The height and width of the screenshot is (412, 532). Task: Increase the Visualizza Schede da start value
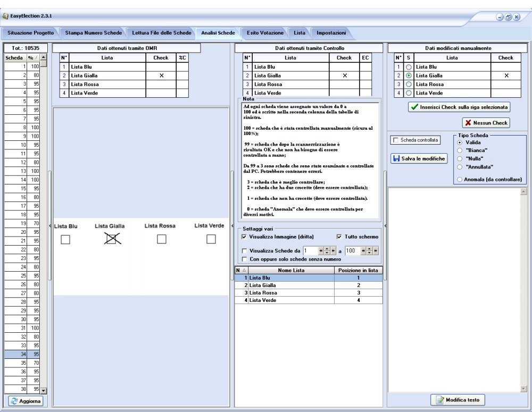pos(327,248)
